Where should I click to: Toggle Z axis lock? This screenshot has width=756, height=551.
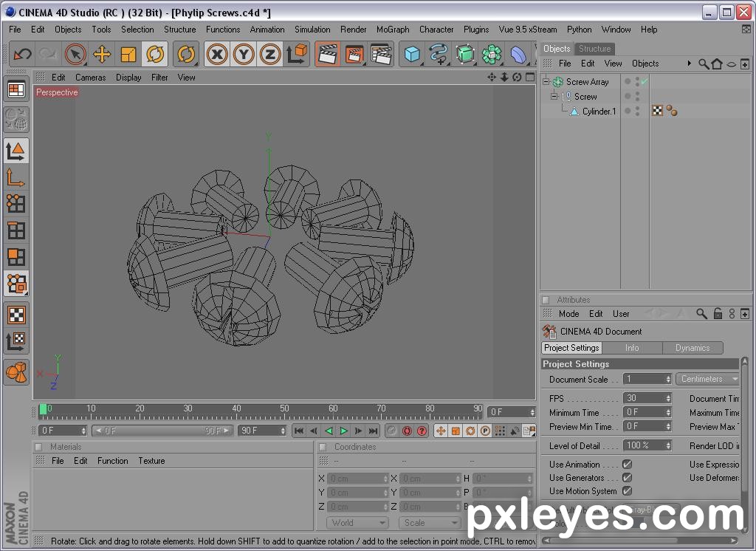(270, 54)
